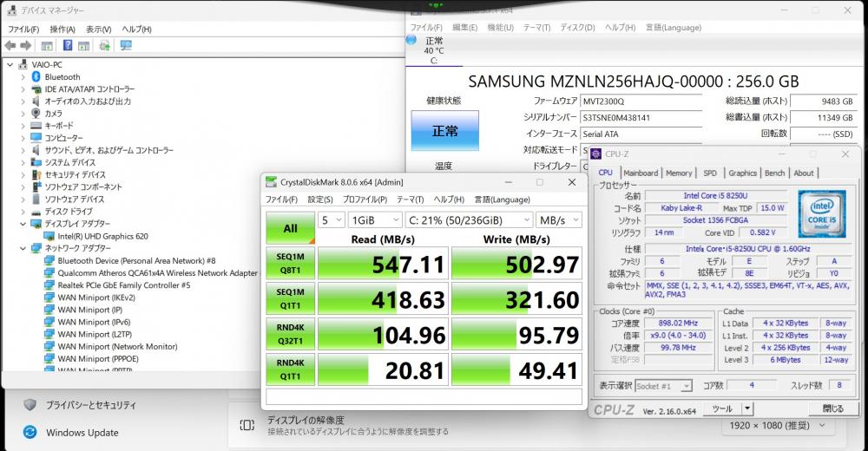Click the green All button in CrystalDiskMark
Viewport: 868px width, 451px height.
(x=290, y=228)
